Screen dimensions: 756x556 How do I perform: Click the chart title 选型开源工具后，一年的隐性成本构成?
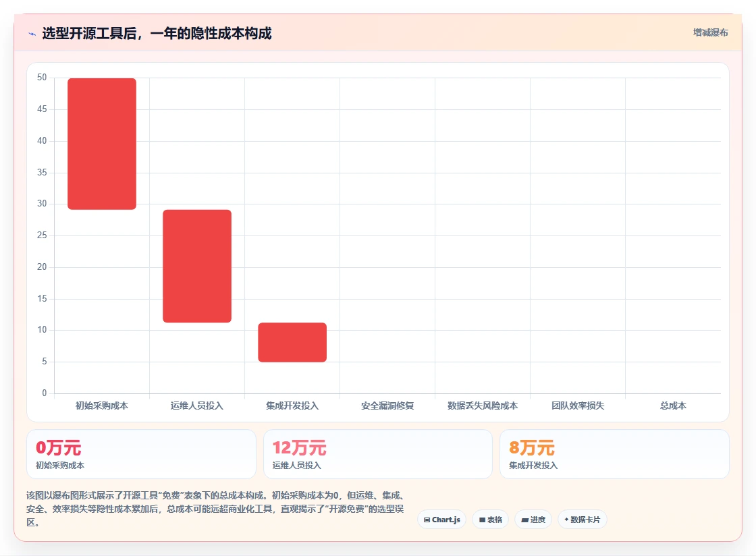click(157, 33)
